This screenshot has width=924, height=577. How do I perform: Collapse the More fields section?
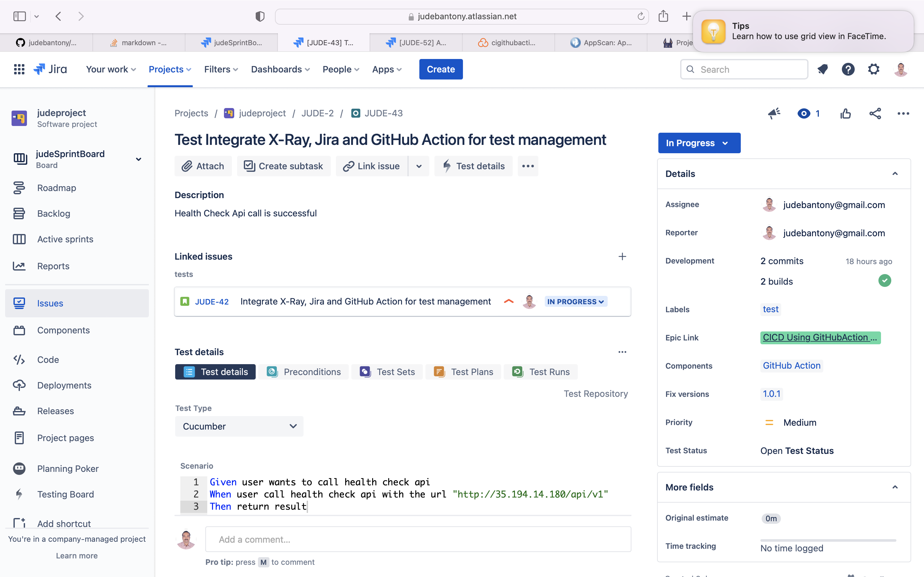pyautogui.click(x=894, y=487)
